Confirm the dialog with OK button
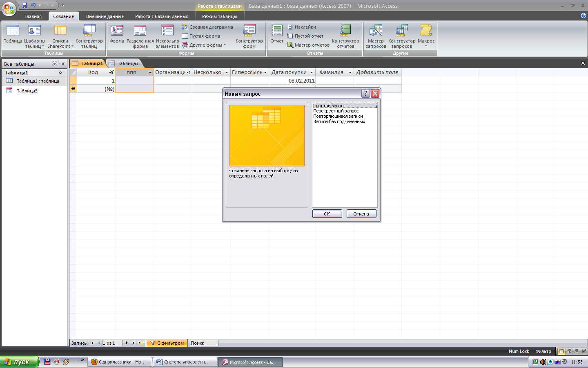Viewport: 588px width, 368px height. [x=327, y=214]
